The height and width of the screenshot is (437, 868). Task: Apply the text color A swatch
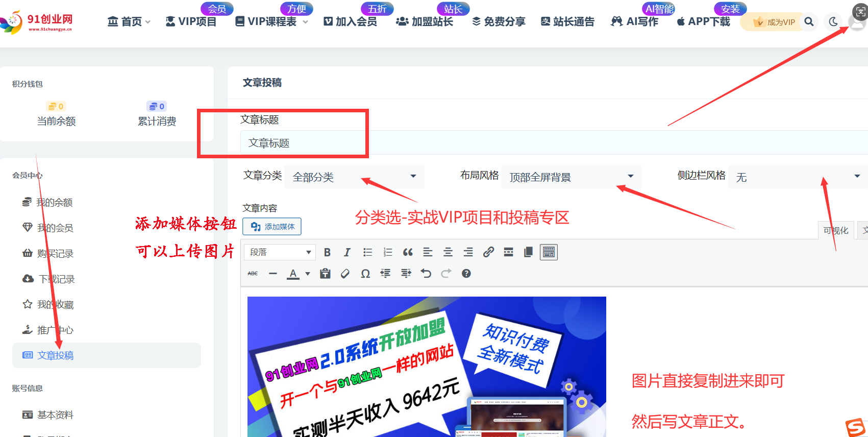tap(293, 274)
